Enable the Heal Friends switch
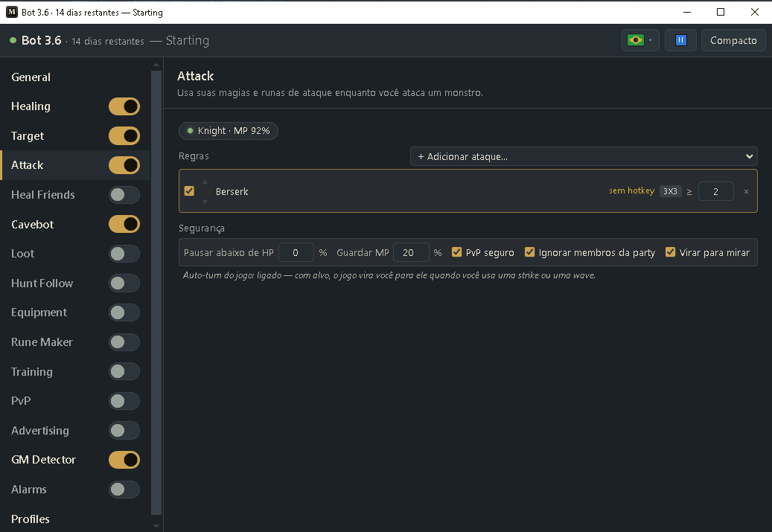 pyautogui.click(x=124, y=195)
